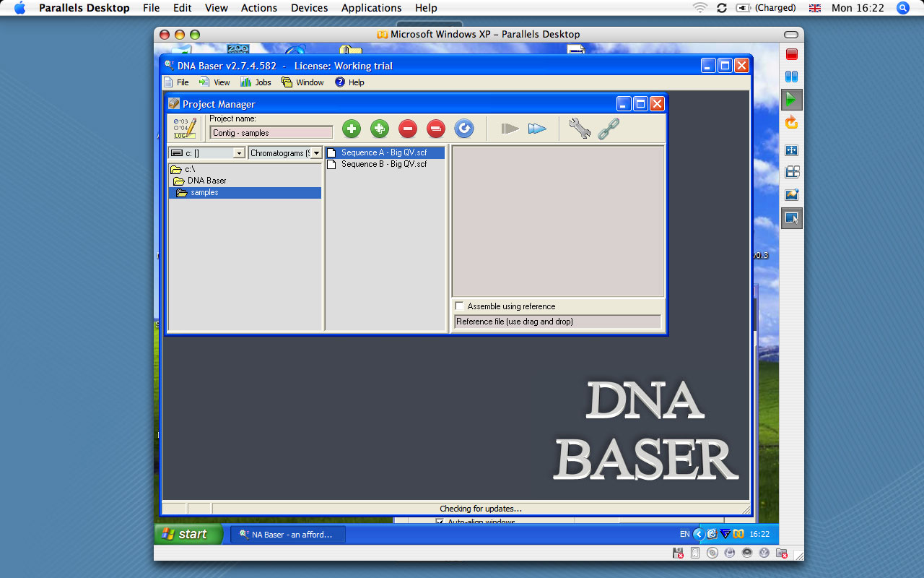Open DNA Baser Window menu

(303, 82)
